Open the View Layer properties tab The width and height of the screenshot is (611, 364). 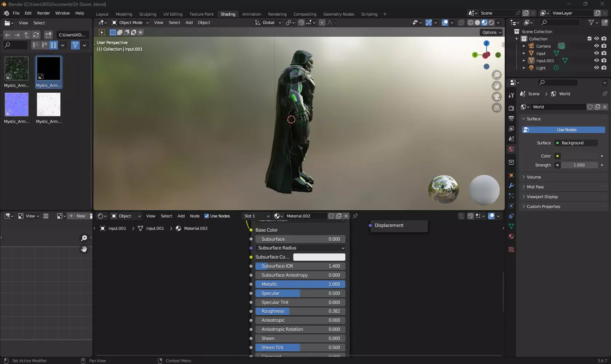tap(511, 129)
